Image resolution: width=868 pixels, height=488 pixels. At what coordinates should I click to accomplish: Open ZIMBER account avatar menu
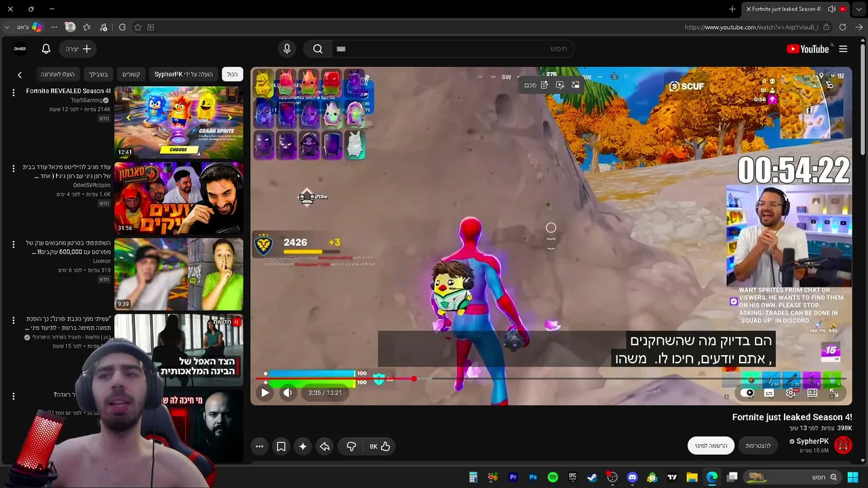pyautogui.click(x=20, y=49)
